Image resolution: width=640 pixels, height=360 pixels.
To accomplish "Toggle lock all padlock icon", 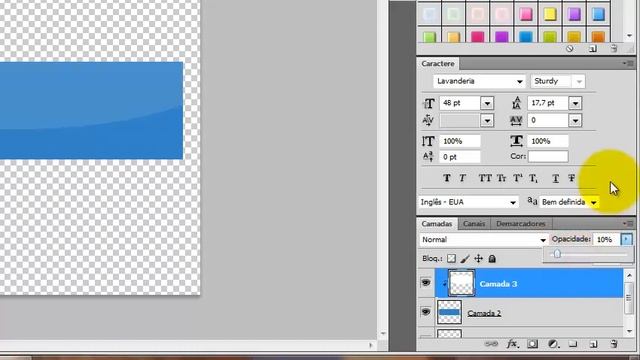I will [x=492, y=258].
